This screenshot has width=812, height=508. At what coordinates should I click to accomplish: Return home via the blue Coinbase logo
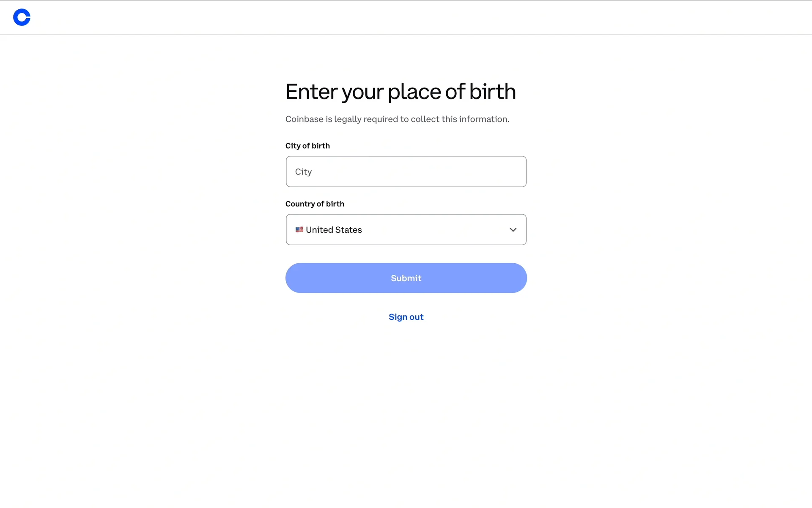tap(22, 17)
